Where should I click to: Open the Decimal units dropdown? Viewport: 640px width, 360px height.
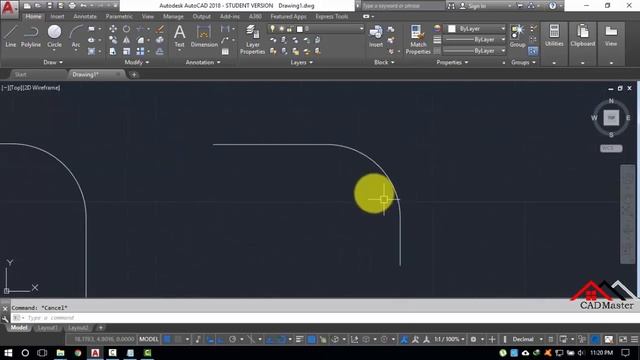tap(541, 339)
